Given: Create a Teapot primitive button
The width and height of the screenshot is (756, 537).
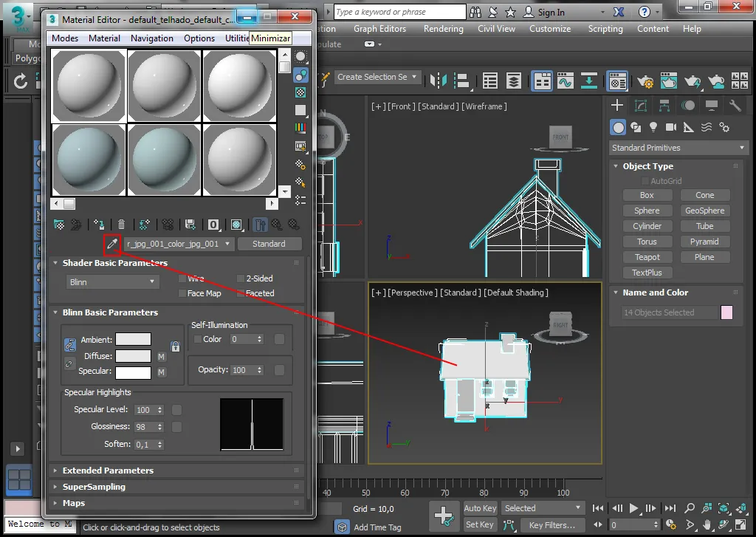Looking at the screenshot, I should [647, 257].
